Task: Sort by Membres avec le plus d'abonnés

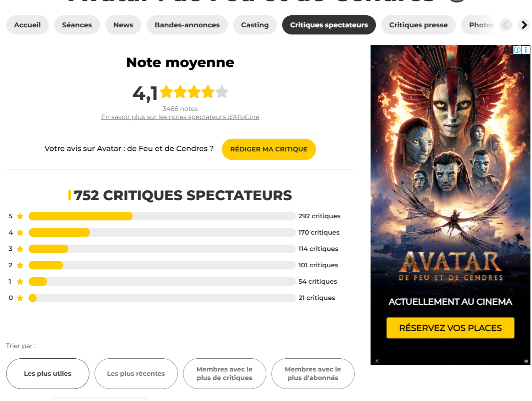Action: [x=313, y=374]
